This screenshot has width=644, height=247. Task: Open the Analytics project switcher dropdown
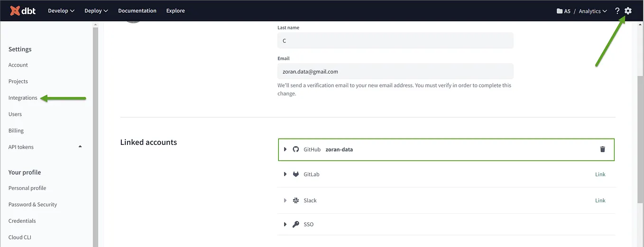pos(593,11)
